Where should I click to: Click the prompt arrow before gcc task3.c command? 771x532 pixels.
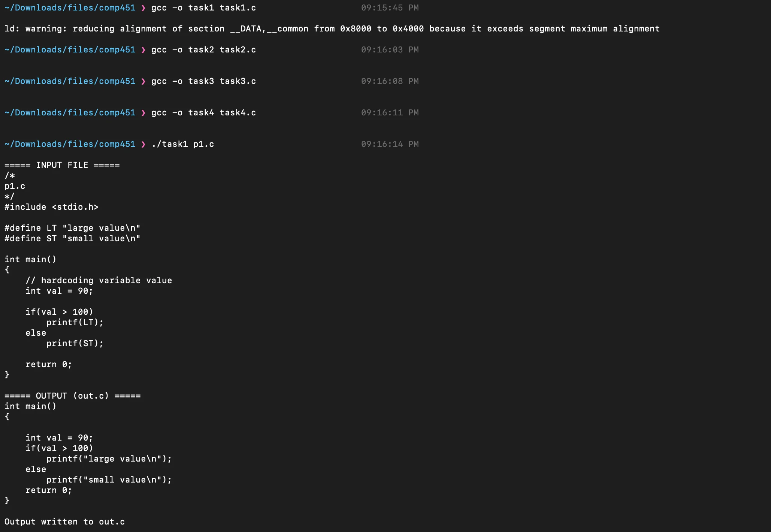click(143, 81)
